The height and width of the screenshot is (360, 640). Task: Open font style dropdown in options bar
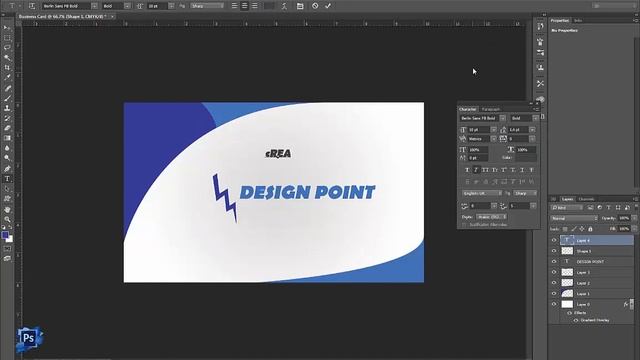[x=127, y=6]
